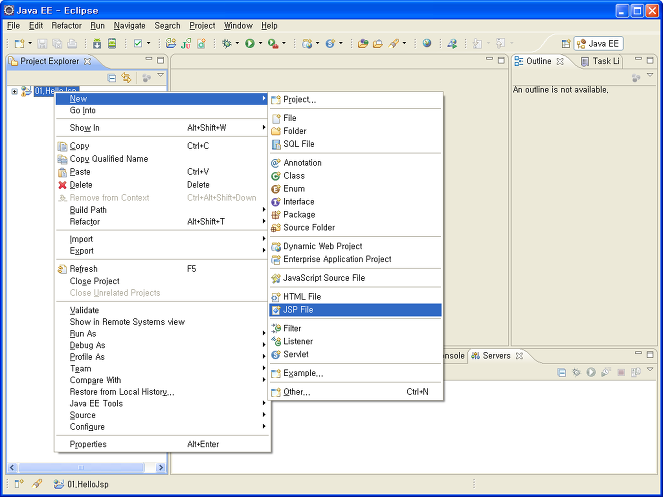Open Project Explorer view menu triangle
Viewport: 663px width, 497px height.
coord(161,76)
